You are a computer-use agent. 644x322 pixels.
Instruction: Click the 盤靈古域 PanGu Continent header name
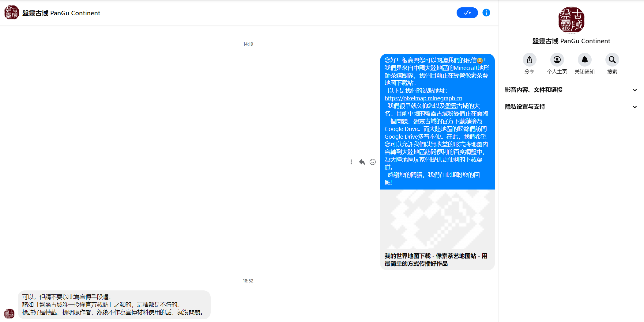pos(61,13)
